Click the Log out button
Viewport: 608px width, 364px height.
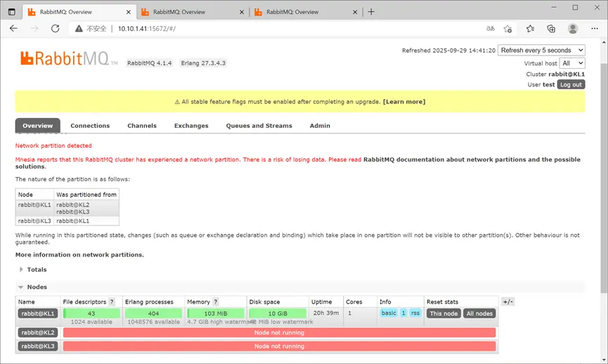coord(571,85)
